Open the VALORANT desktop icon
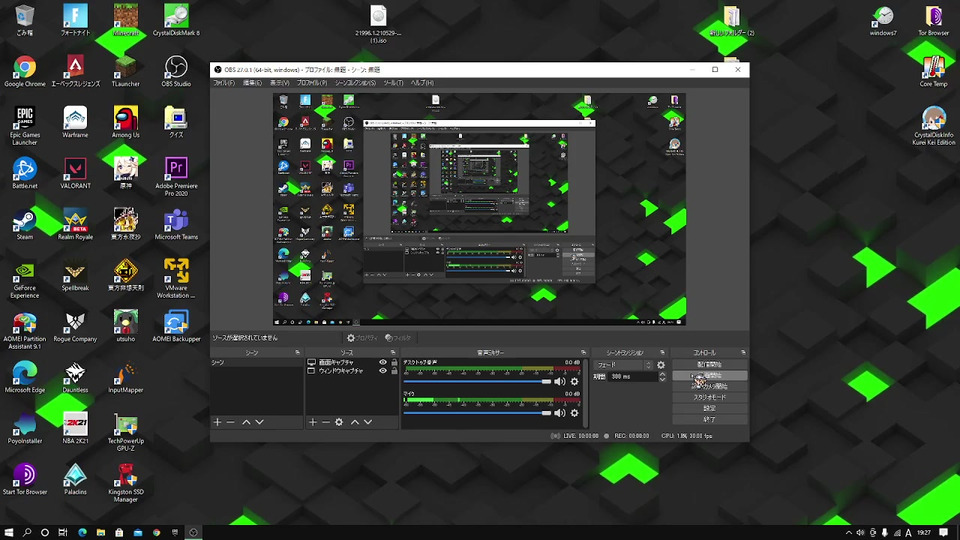This screenshot has height=540, width=960. 75,173
